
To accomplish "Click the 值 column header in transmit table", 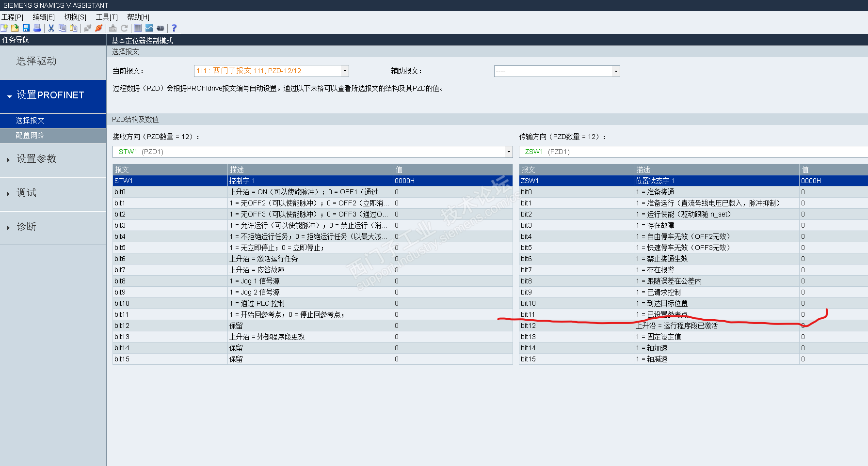I will point(834,170).
